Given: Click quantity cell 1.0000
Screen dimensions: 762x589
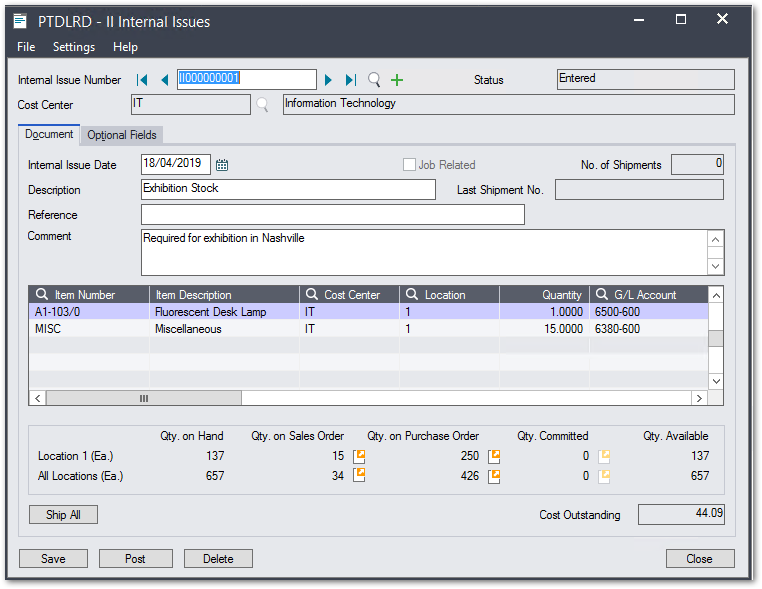Looking at the screenshot, I should 544,312.
